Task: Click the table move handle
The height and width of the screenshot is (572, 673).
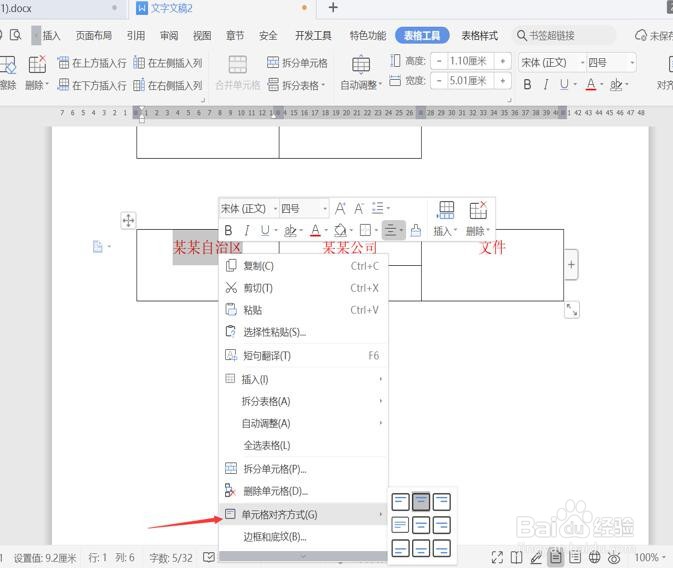Action: [x=128, y=221]
